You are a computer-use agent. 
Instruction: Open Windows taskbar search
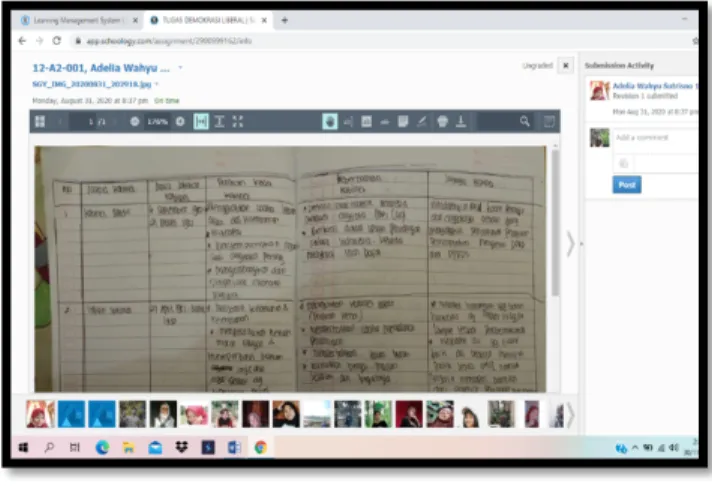(49, 448)
